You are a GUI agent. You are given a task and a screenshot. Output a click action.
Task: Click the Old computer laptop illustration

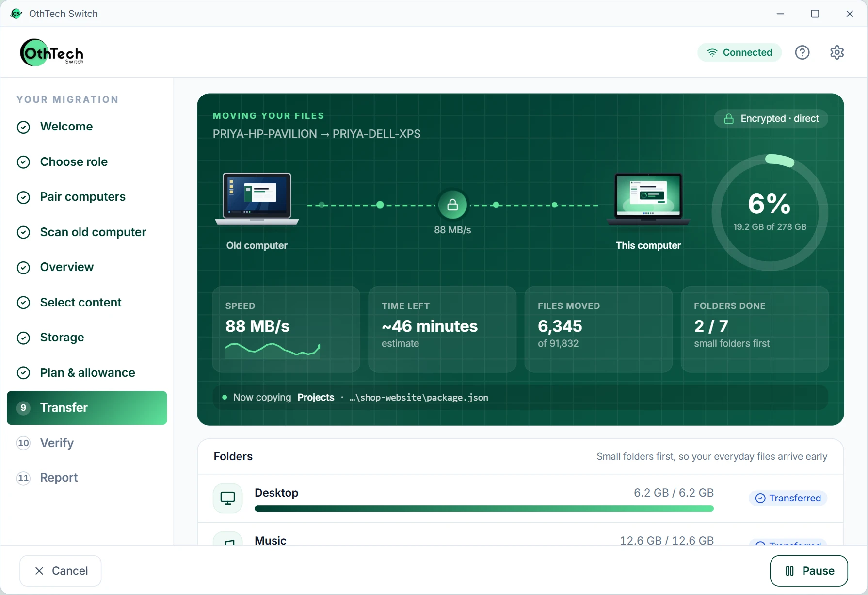[x=257, y=199]
